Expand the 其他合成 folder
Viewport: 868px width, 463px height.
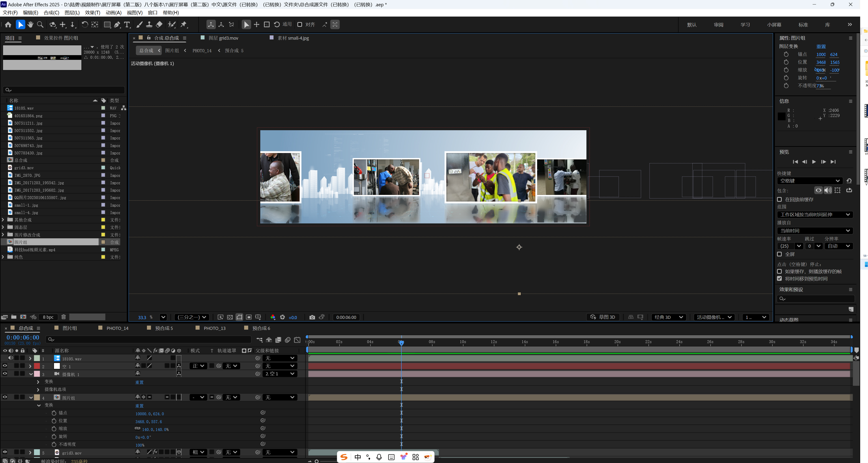pos(3,220)
